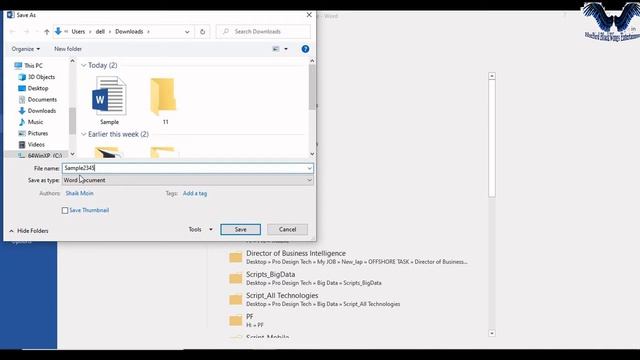Image resolution: width=640 pixels, height=360 pixels.
Task: Click the Search Downloads box
Action: point(263,31)
